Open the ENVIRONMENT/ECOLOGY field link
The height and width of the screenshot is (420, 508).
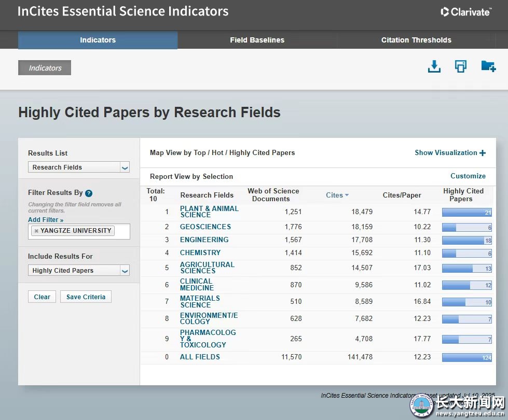[209, 318]
